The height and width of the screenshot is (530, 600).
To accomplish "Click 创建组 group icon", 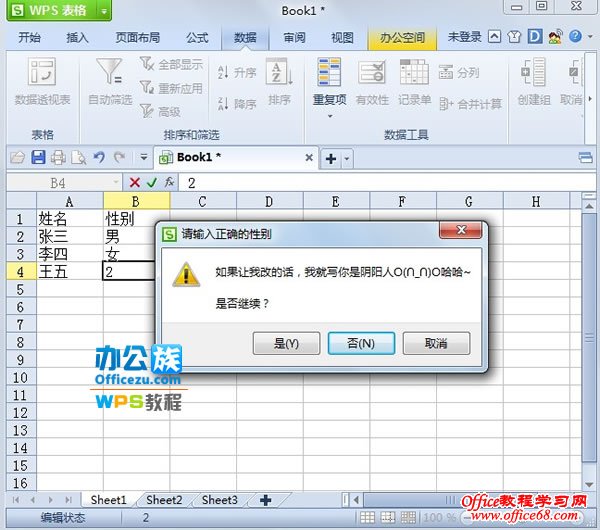I will (x=534, y=72).
